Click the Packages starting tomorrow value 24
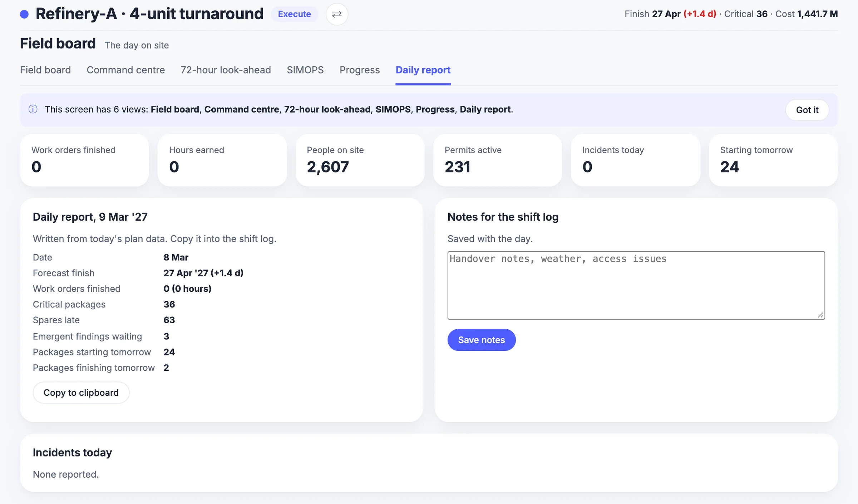 169,352
